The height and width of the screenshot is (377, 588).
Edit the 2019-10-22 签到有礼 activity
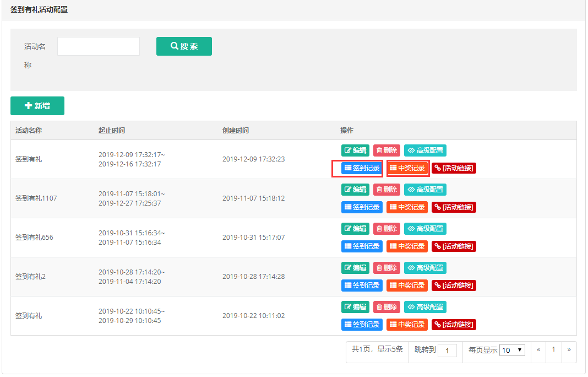[355, 307]
